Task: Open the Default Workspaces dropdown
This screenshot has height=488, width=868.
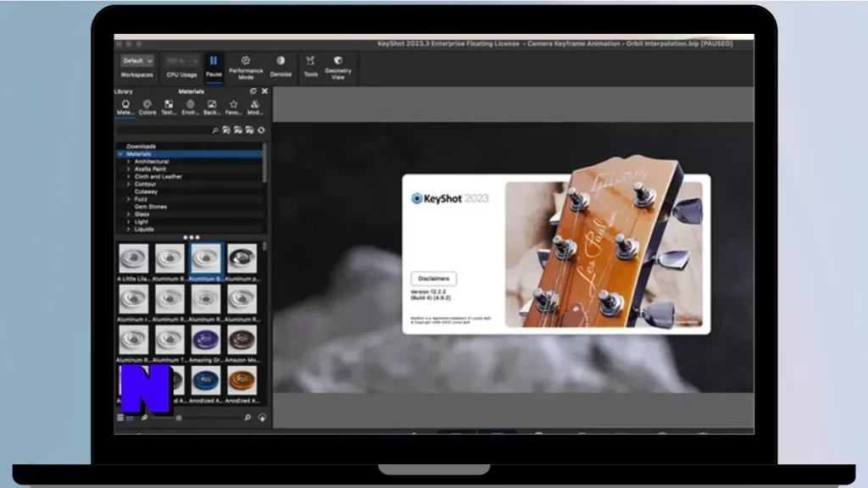Action: coord(137,60)
